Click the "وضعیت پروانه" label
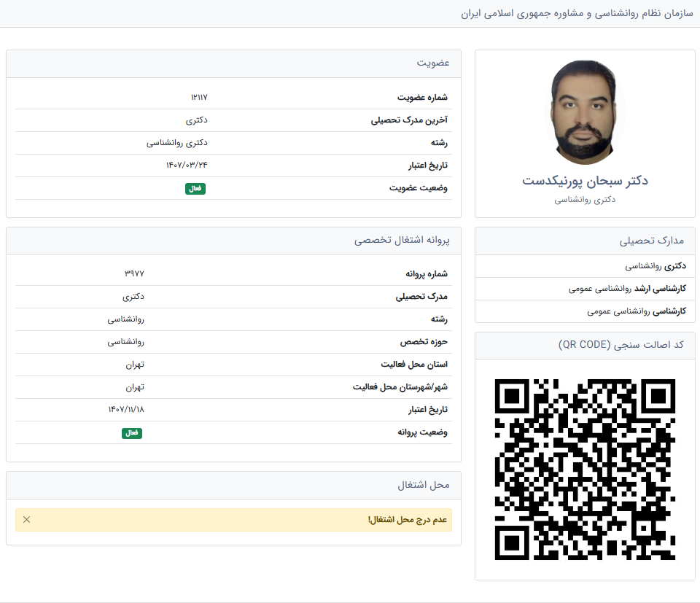Image resolution: width=700 pixels, height=603 pixels. tap(422, 432)
